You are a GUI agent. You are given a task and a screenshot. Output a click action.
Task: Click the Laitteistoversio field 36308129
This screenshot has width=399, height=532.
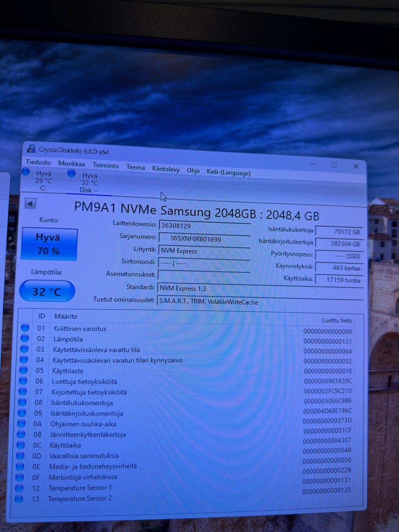click(204, 226)
